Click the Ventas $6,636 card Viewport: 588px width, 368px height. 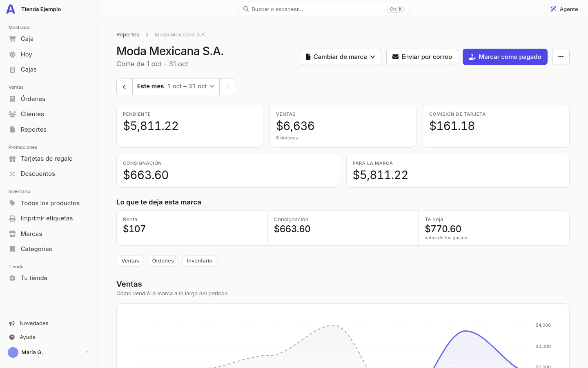343,126
